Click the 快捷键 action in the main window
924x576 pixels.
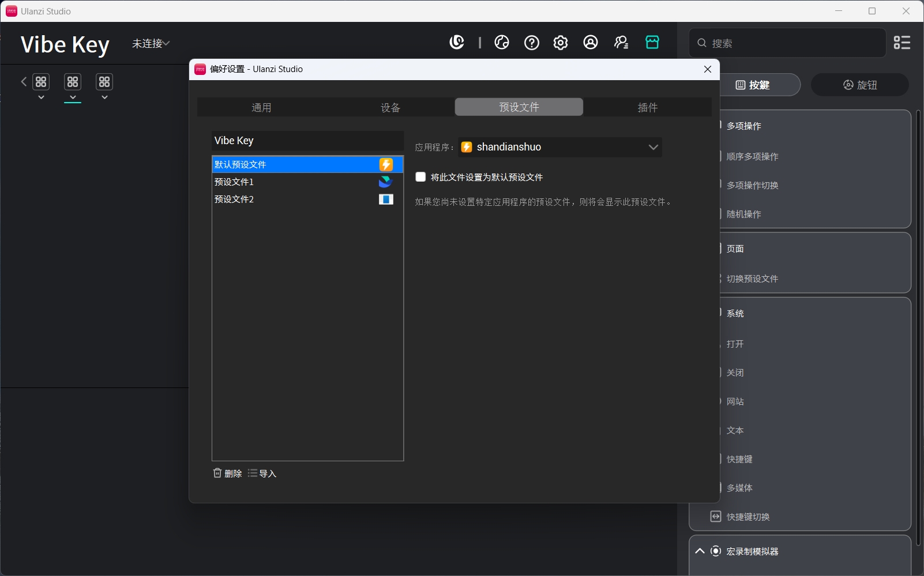(740, 459)
